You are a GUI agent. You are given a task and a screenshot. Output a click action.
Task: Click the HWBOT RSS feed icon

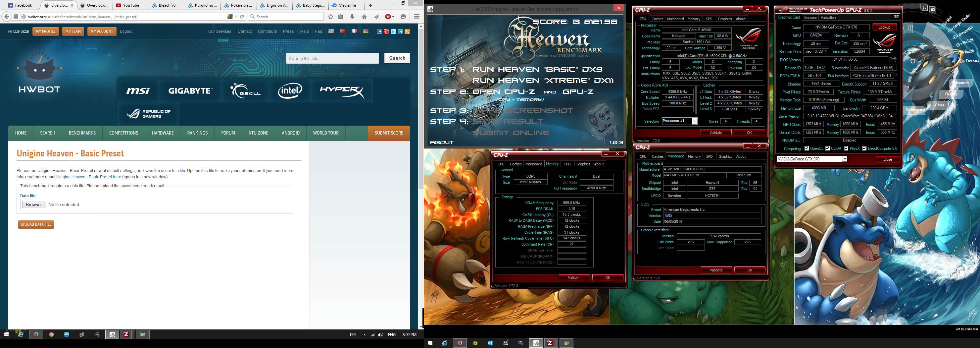(407, 31)
